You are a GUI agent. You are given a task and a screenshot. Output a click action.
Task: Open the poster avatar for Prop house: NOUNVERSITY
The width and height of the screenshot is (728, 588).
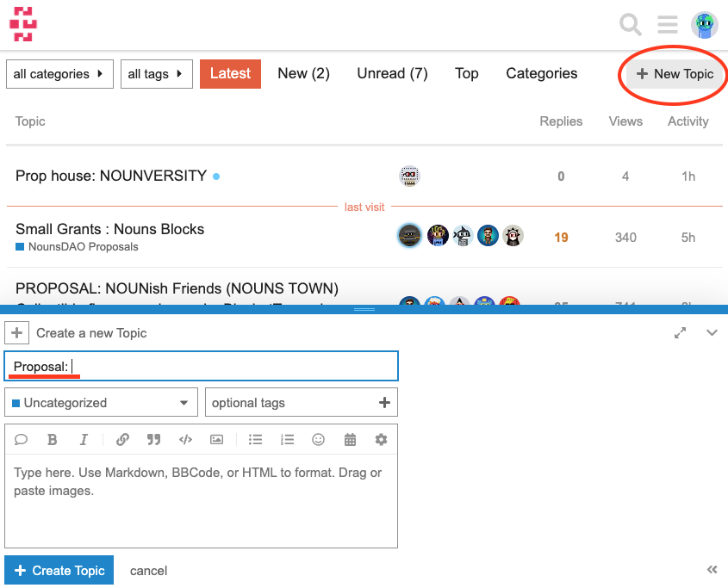click(409, 176)
